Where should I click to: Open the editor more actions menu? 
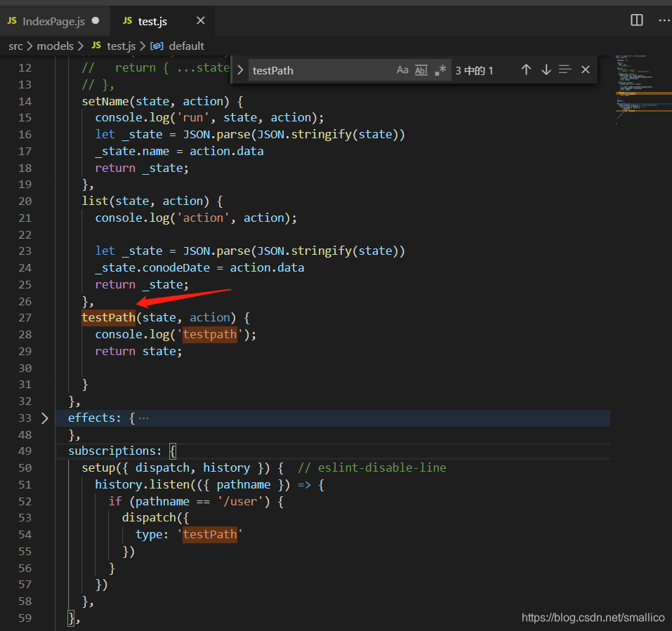664,20
